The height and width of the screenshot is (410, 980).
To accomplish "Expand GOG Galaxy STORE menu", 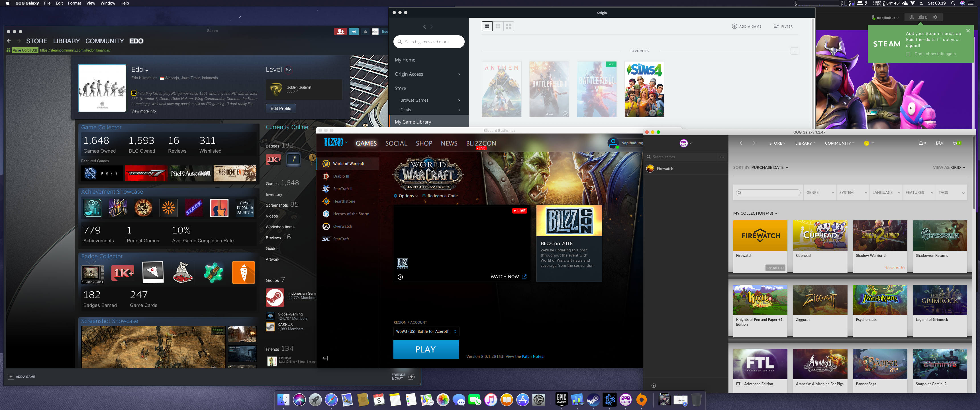I will point(777,143).
